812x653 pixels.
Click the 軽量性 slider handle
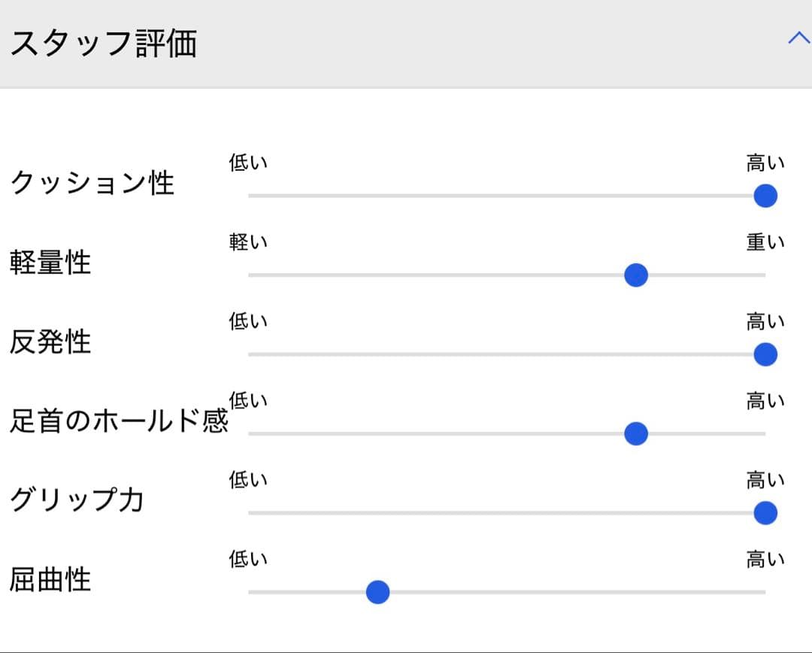click(x=636, y=275)
